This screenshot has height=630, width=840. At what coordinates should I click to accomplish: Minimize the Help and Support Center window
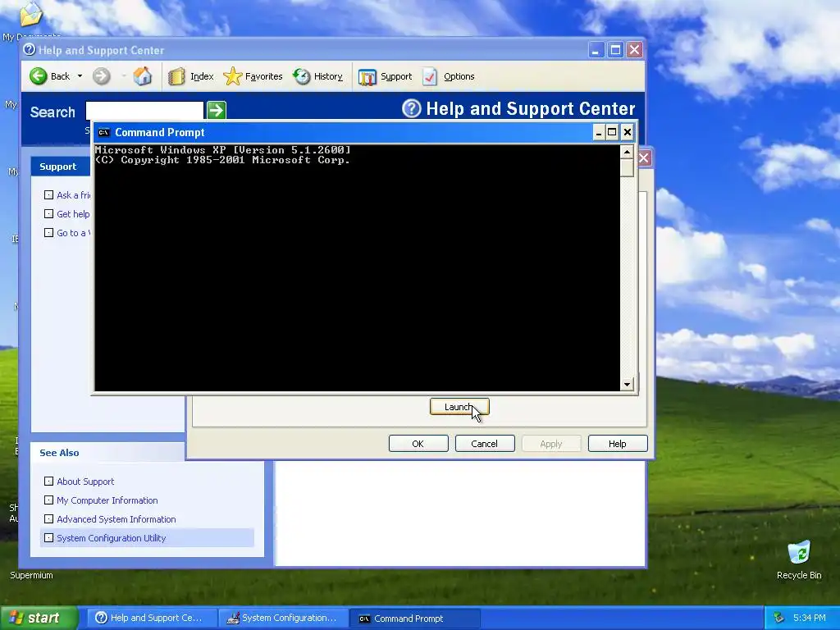click(x=596, y=50)
